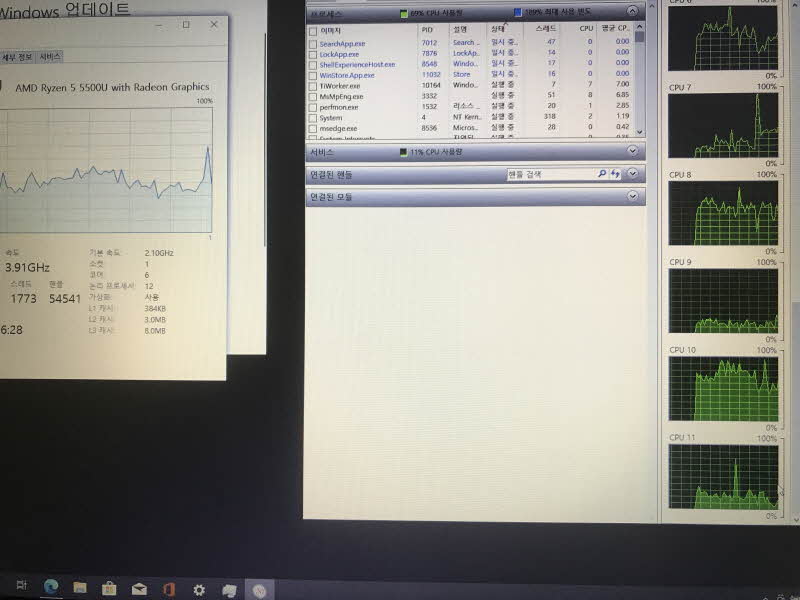The width and height of the screenshot is (800, 600).
Task: Minimize the Task Manager window
Action: pyautogui.click(x=159, y=25)
